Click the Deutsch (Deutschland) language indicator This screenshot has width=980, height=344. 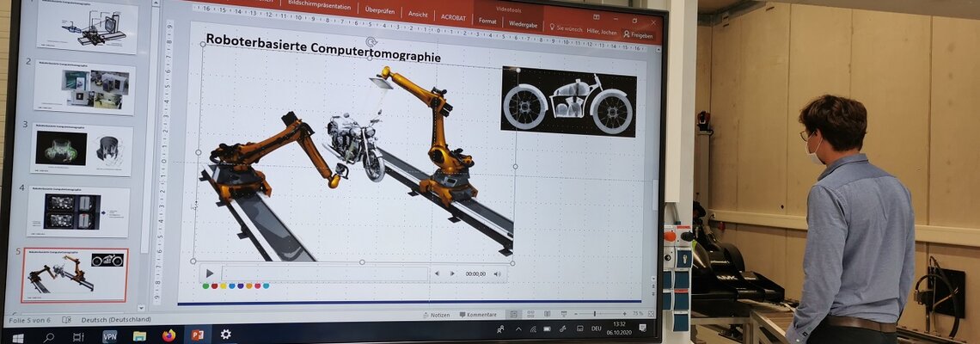(116, 320)
